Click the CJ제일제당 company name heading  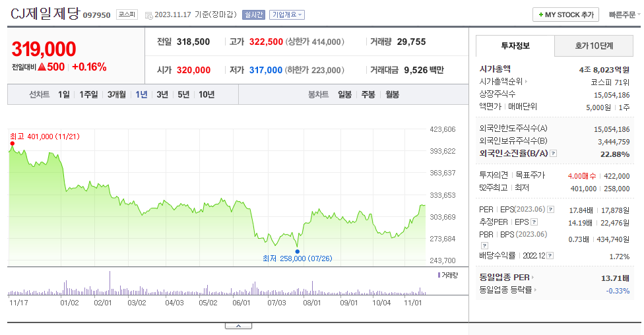pos(45,14)
